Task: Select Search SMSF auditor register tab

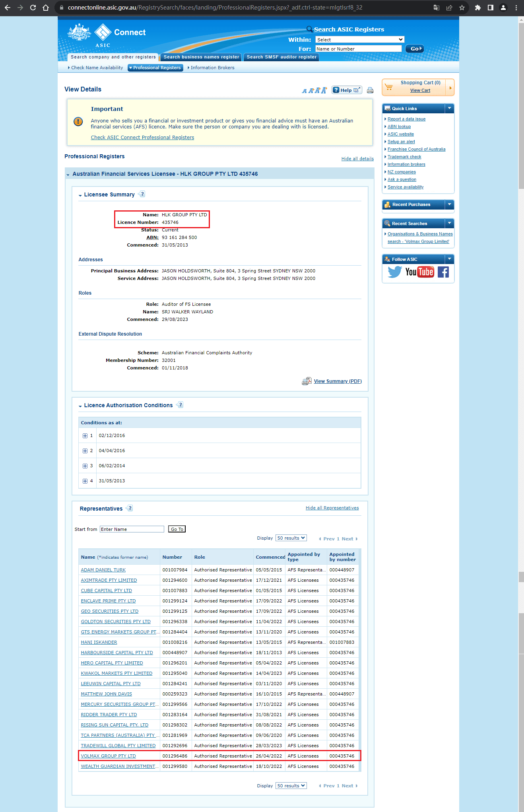Action: pos(282,57)
